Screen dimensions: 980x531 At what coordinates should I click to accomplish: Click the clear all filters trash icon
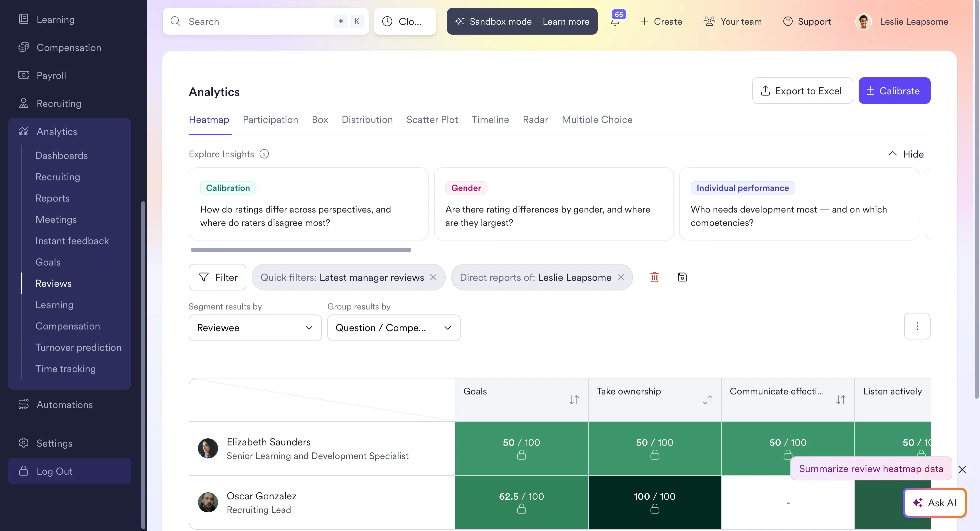pos(654,277)
